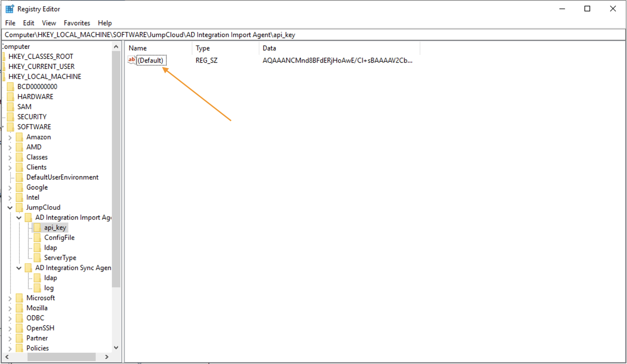The height and width of the screenshot is (364, 627).
Task: Collapse the JumpCloud key chevron
Action: click(x=10, y=207)
